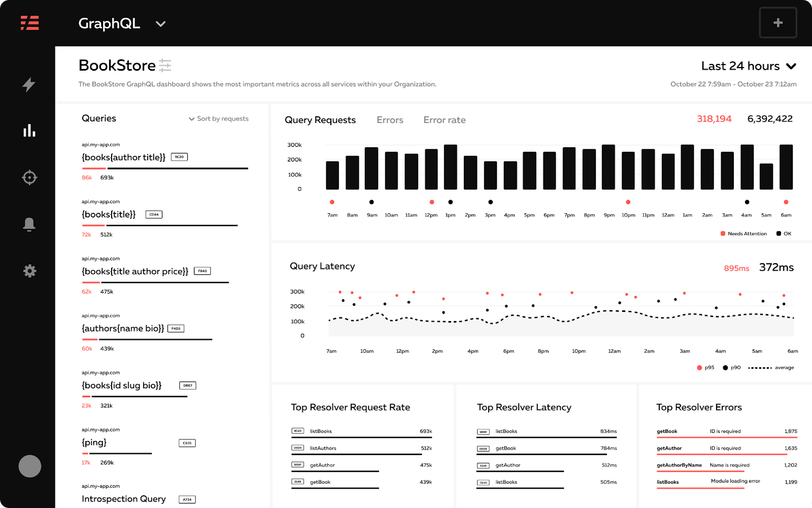The image size is (812, 508).
Task: Open the lightning bolt sidebar section
Action: [29, 84]
